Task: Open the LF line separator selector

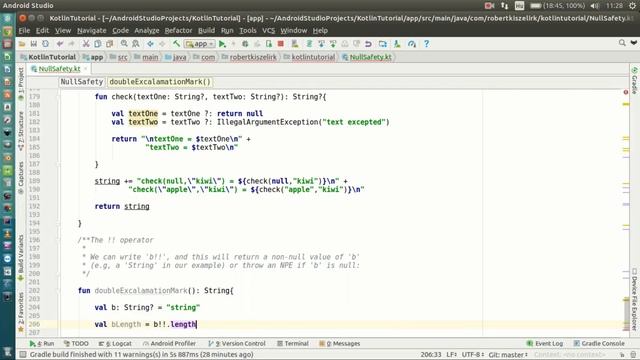Action: point(451,355)
